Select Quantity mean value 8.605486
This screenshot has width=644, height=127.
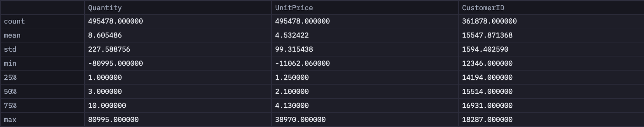[x=105, y=35]
